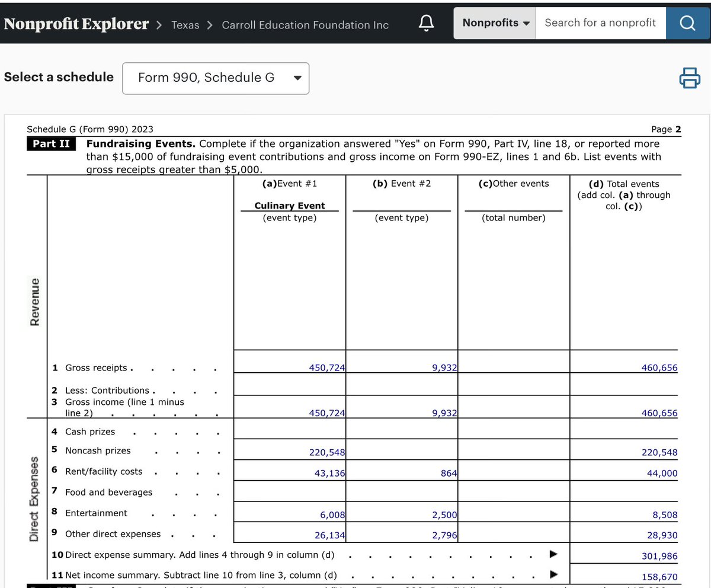Viewport: 711px width, 588px height.
Task: Click Event #2 gross receipts 9,932 on line 1
Action: tap(445, 368)
